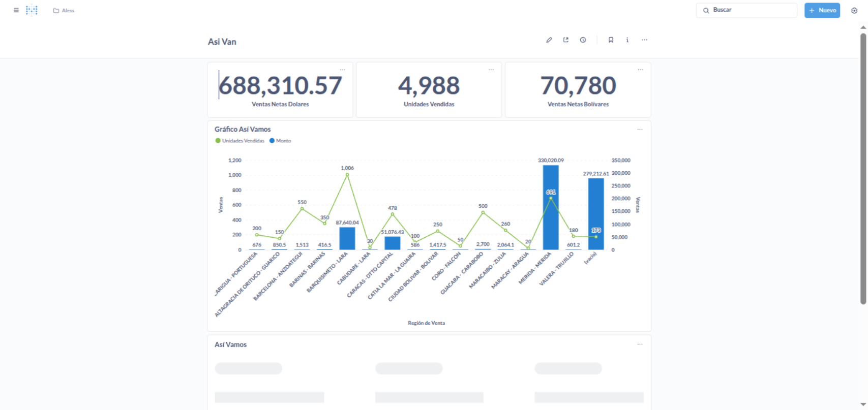The width and height of the screenshot is (868, 410).
Task: Click the Metabase logo to go home
Action: [32, 10]
